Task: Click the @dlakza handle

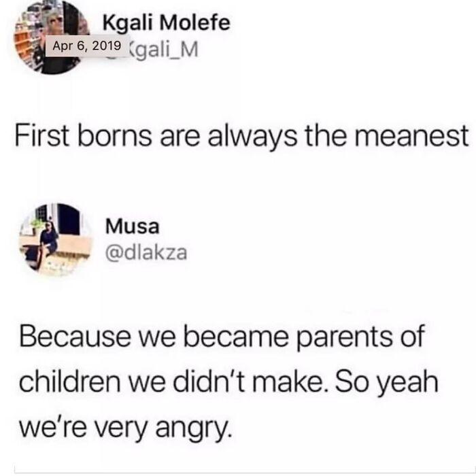Action: pos(146,253)
